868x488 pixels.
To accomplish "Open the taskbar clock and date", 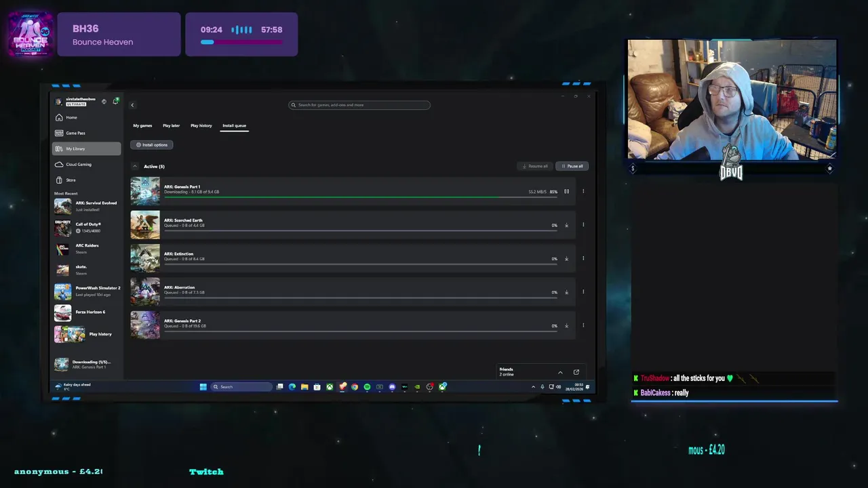I will click(574, 387).
